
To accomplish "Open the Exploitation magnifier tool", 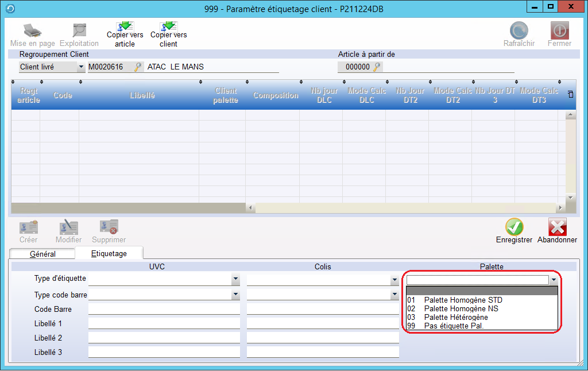I will pyautogui.click(x=79, y=30).
